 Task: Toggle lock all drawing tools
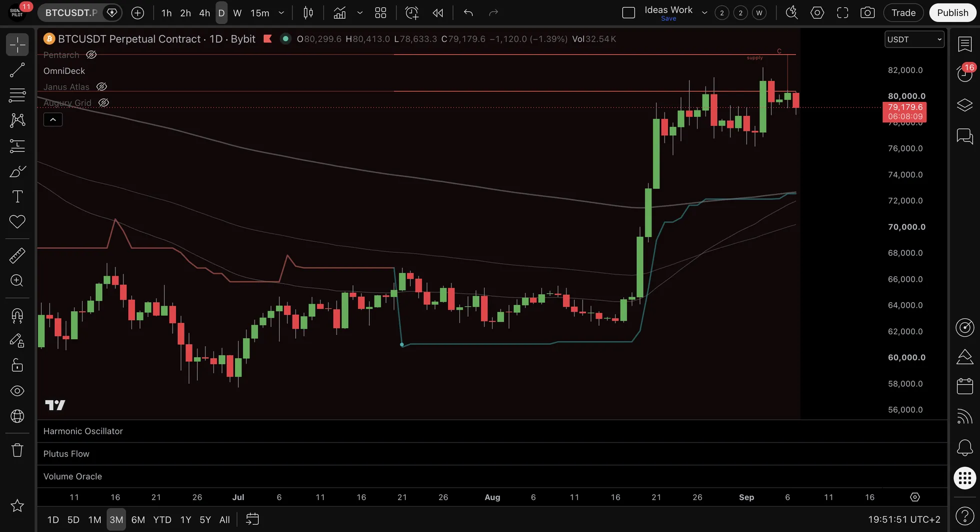click(17, 366)
